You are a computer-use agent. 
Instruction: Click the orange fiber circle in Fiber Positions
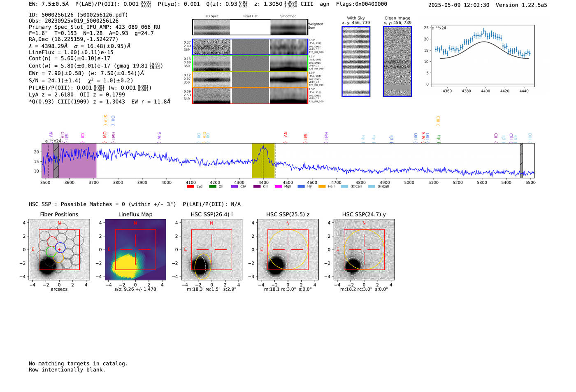58,258
